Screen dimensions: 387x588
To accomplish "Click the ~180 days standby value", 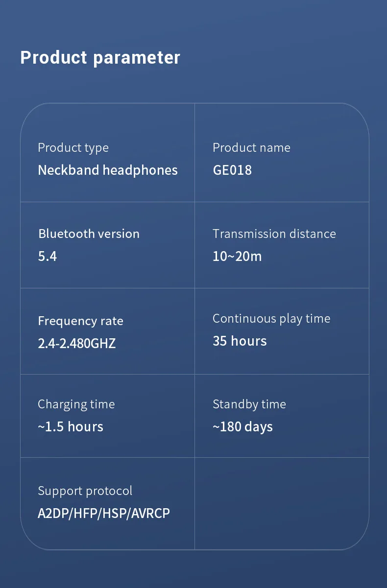I will coord(242,427).
